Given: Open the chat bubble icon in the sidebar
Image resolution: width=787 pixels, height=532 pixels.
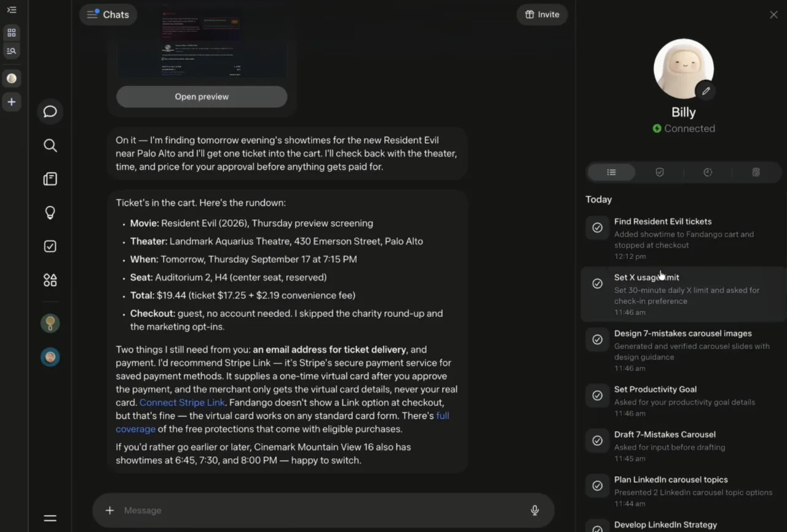Looking at the screenshot, I should (50, 111).
